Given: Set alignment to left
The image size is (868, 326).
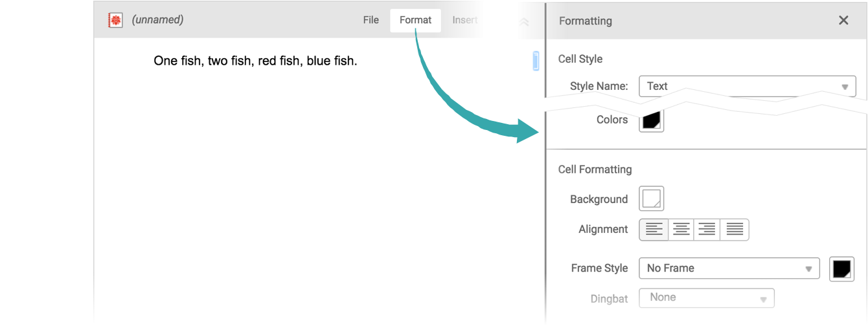Looking at the screenshot, I should (x=654, y=230).
